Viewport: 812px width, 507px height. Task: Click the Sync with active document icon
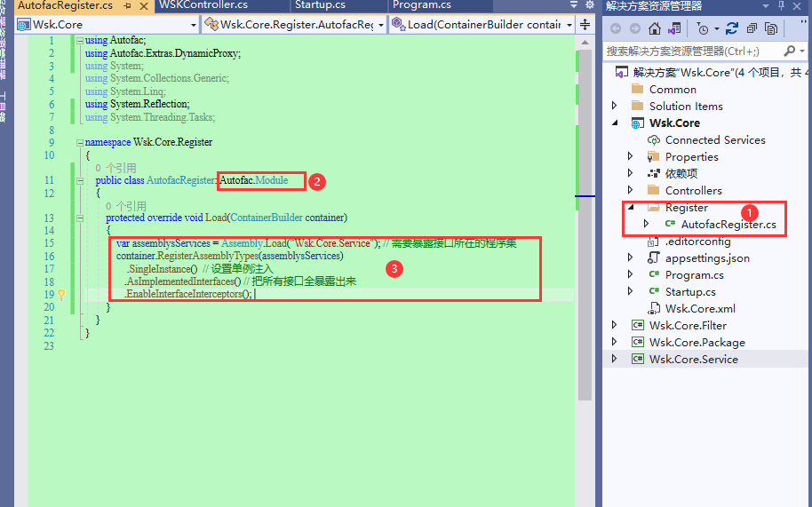[x=732, y=28]
